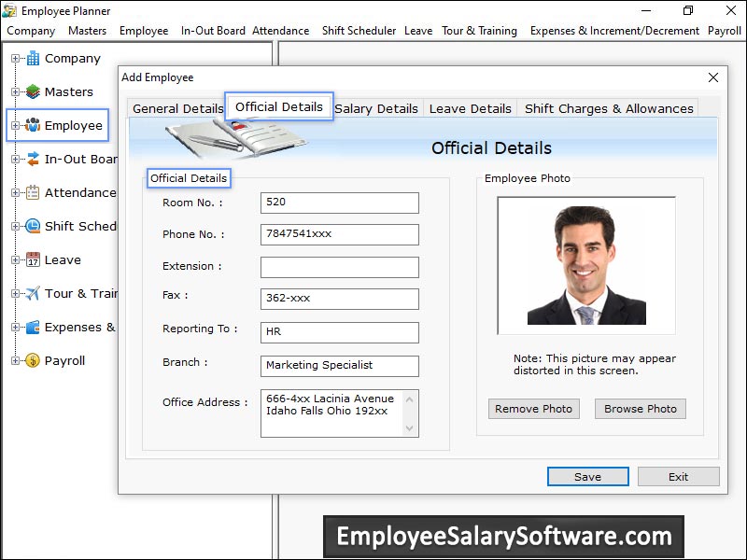The width and height of the screenshot is (747, 560).
Task: Click the Tour & Training airplane icon
Action: 33,293
